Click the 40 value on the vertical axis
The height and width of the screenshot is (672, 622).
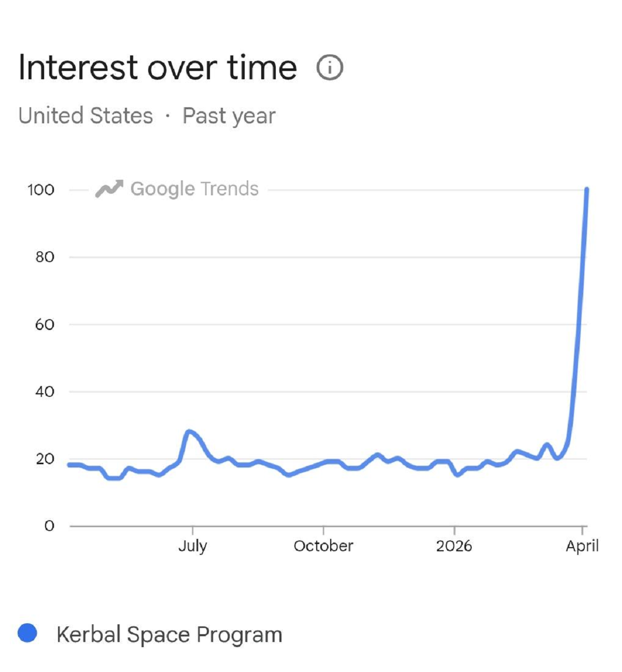[x=45, y=392]
